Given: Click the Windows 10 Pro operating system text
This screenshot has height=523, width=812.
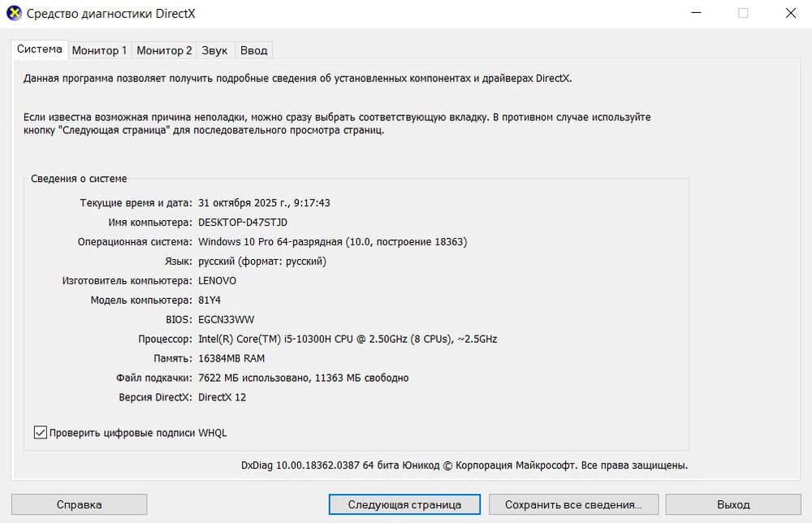Looking at the screenshot, I should 332,242.
